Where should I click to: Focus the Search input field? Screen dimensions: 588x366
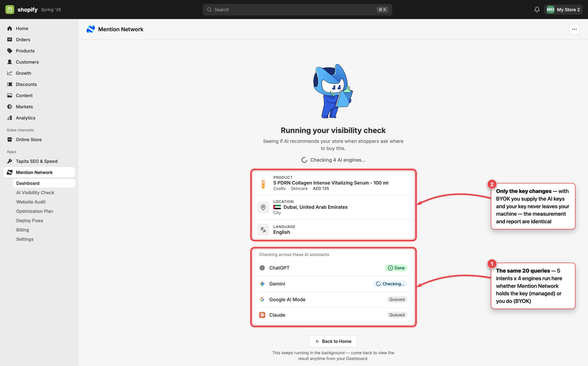click(x=297, y=10)
